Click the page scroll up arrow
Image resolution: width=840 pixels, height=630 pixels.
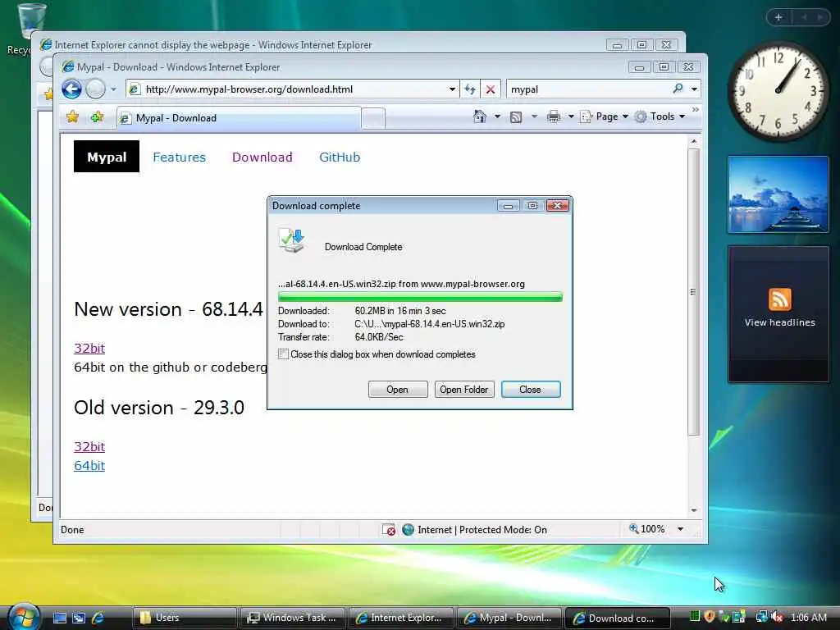(694, 141)
